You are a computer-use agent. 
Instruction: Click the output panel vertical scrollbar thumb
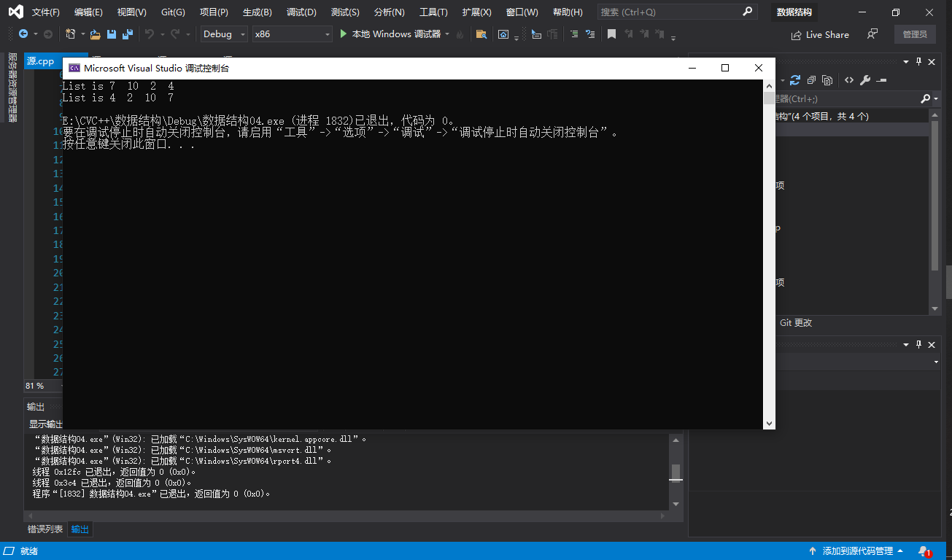676,473
